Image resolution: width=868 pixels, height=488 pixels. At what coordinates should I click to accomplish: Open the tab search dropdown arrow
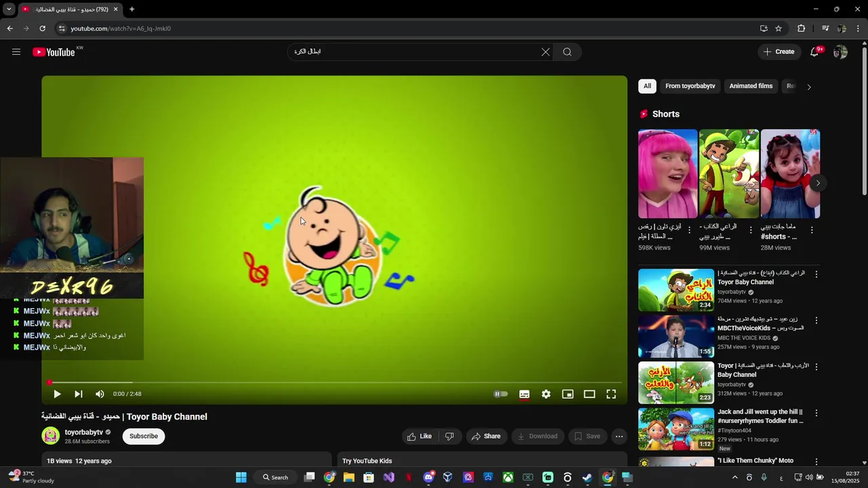click(x=9, y=9)
